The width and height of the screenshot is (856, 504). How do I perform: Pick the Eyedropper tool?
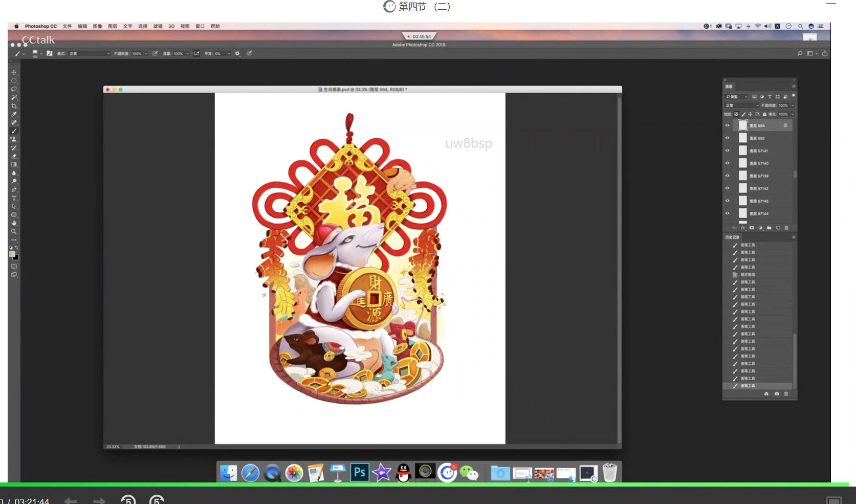[x=14, y=114]
